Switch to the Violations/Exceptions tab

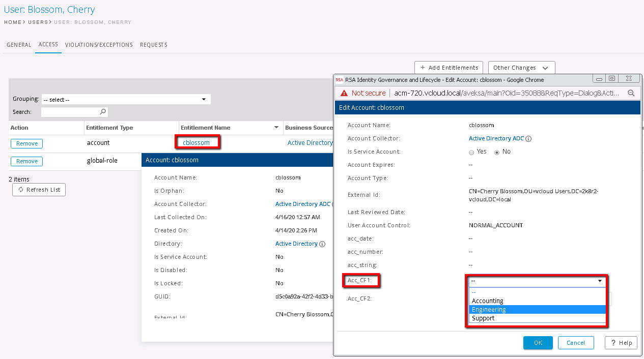(99, 45)
